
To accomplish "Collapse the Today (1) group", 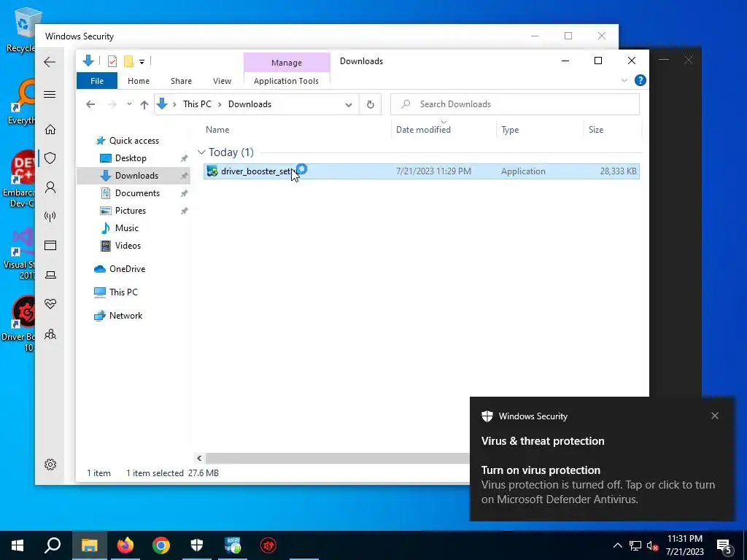I will (x=201, y=152).
